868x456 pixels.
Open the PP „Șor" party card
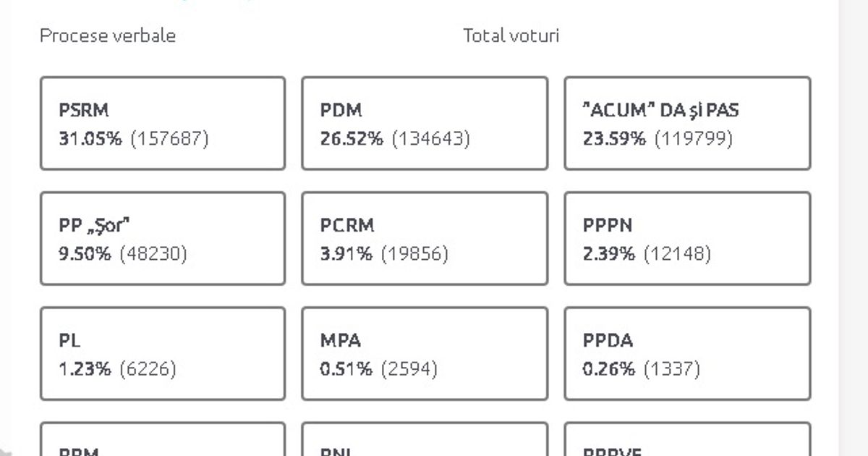[x=163, y=239]
